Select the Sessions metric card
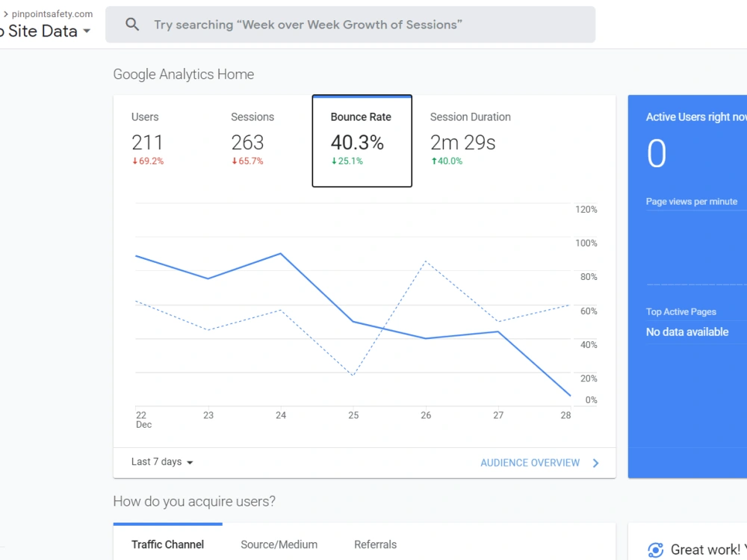Viewport: 747px width, 560px height. click(262, 141)
